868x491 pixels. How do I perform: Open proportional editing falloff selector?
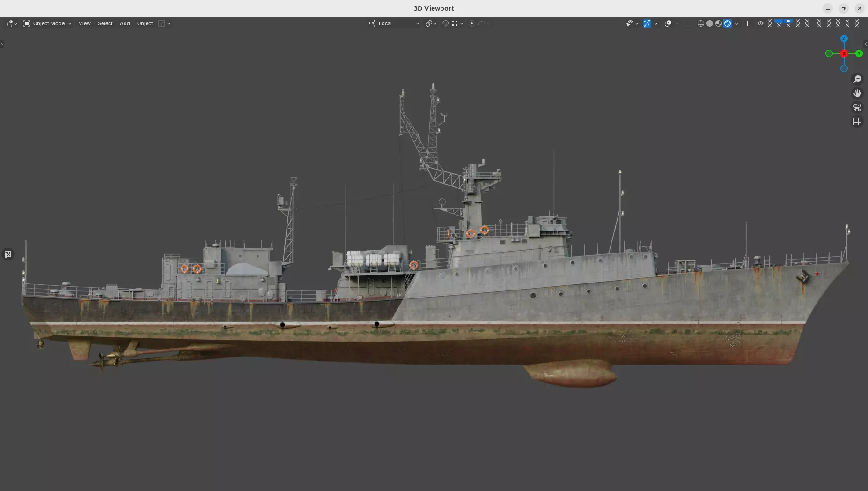point(484,23)
